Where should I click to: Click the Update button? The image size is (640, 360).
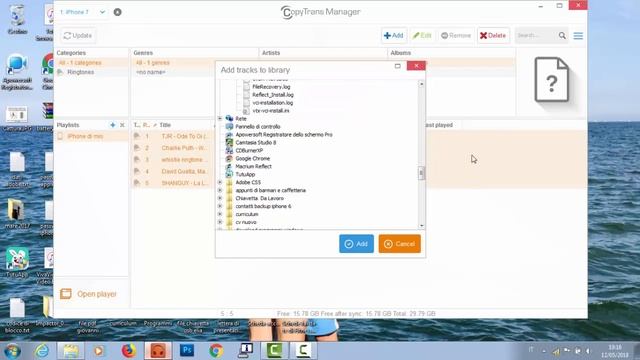click(x=78, y=36)
